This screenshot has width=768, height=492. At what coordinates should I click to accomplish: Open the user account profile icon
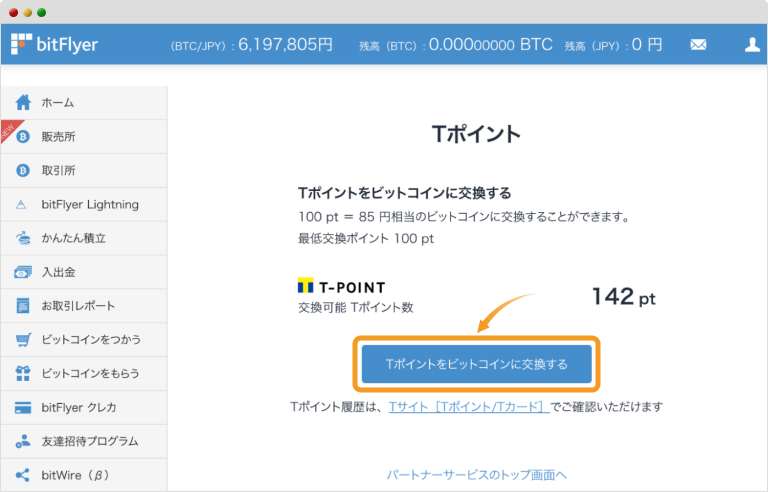[x=752, y=45]
